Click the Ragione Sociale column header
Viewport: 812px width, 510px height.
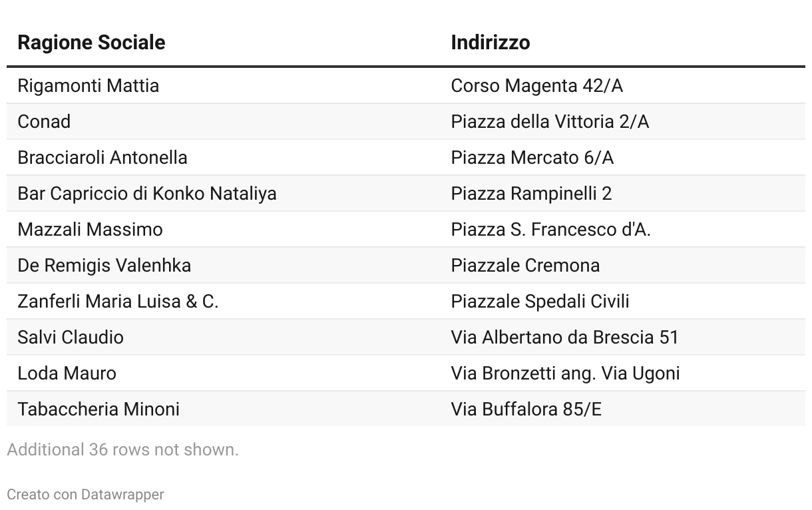(91, 43)
